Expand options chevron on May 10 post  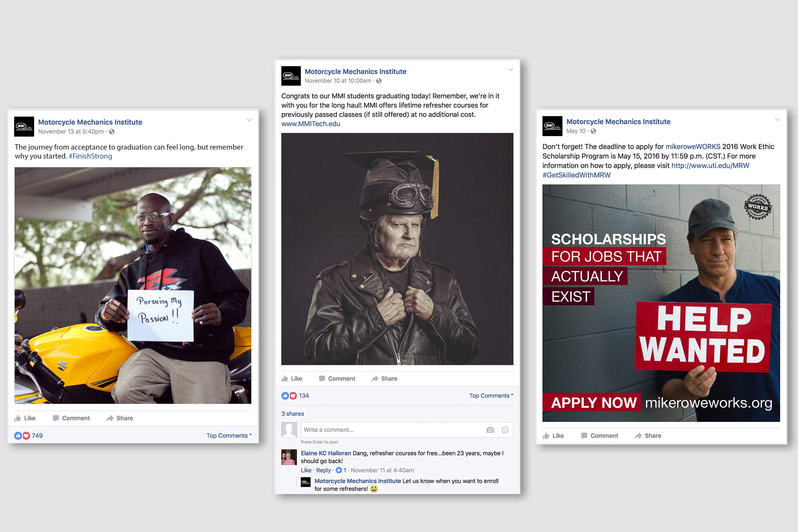pos(777,120)
